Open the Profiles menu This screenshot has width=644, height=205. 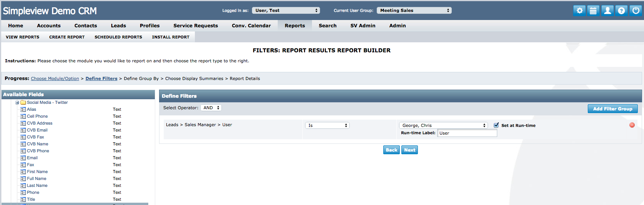(150, 26)
